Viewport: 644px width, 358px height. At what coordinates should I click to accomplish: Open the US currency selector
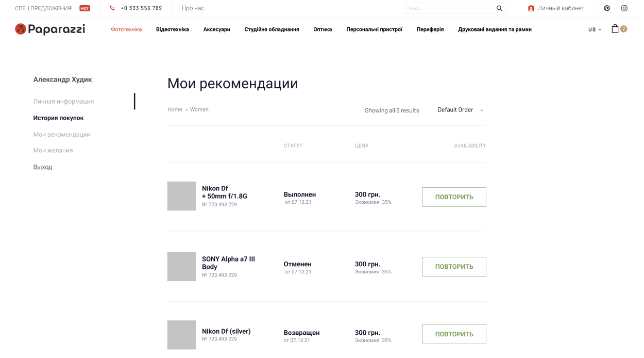coord(595,29)
